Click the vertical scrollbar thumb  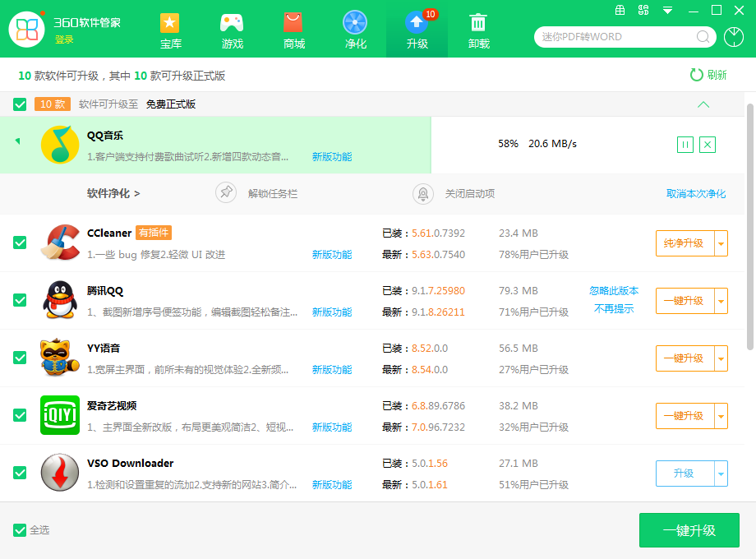(x=749, y=227)
